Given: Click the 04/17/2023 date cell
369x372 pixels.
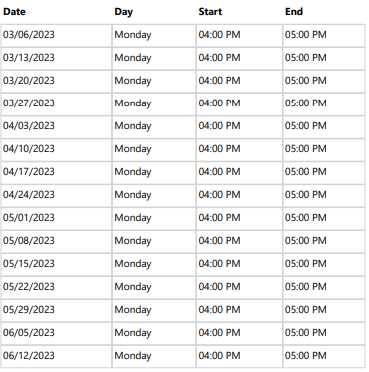Looking at the screenshot, I should click(56, 173).
